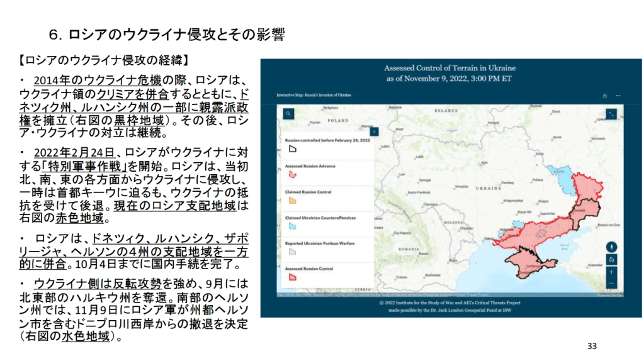Viewport: 644px width, 361px height.
Task: Return to the default map view (home)
Action: coord(612,259)
